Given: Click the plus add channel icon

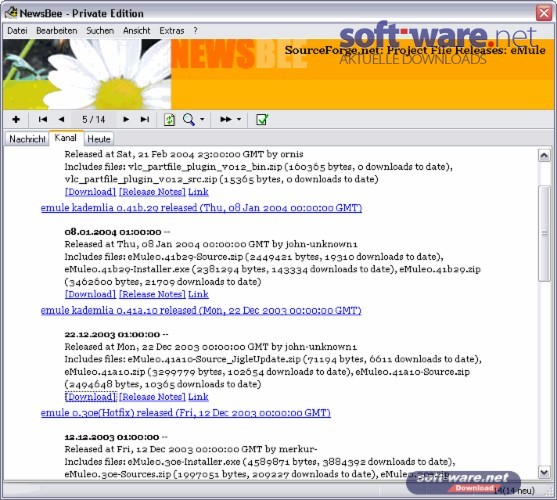Looking at the screenshot, I should pos(16,119).
